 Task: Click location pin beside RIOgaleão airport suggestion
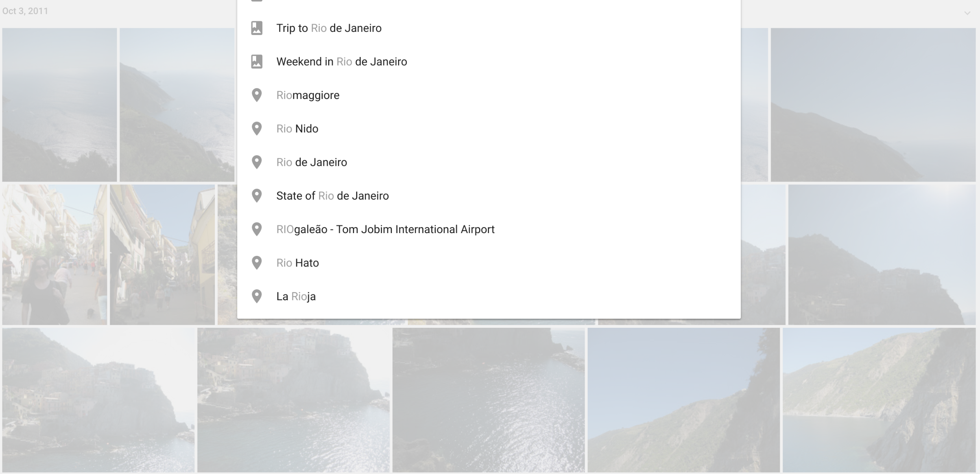click(x=257, y=229)
